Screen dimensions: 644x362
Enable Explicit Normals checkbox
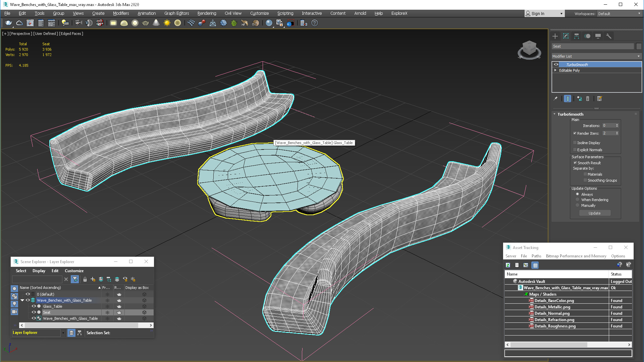coord(575,149)
